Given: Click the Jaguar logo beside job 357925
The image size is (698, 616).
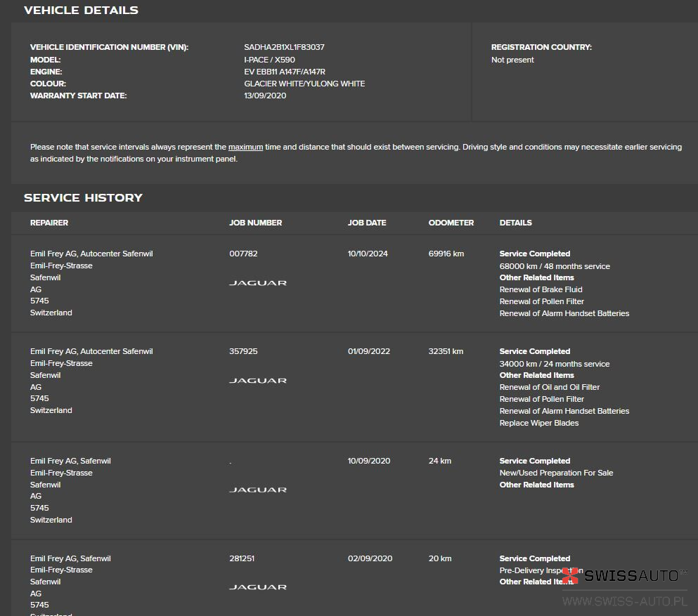Looking at the screenshot, I should [257, 381].
